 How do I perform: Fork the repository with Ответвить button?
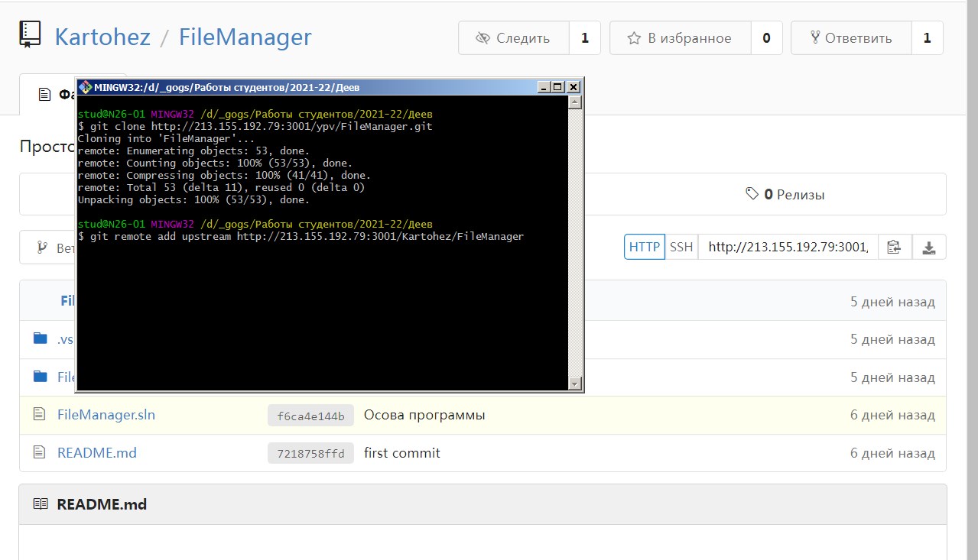[850, 38]
